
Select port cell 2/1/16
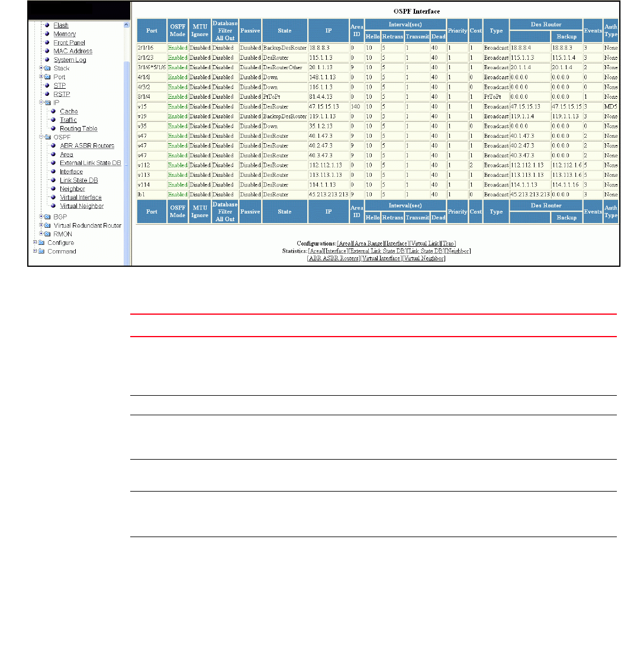click(x=152, y=48)
